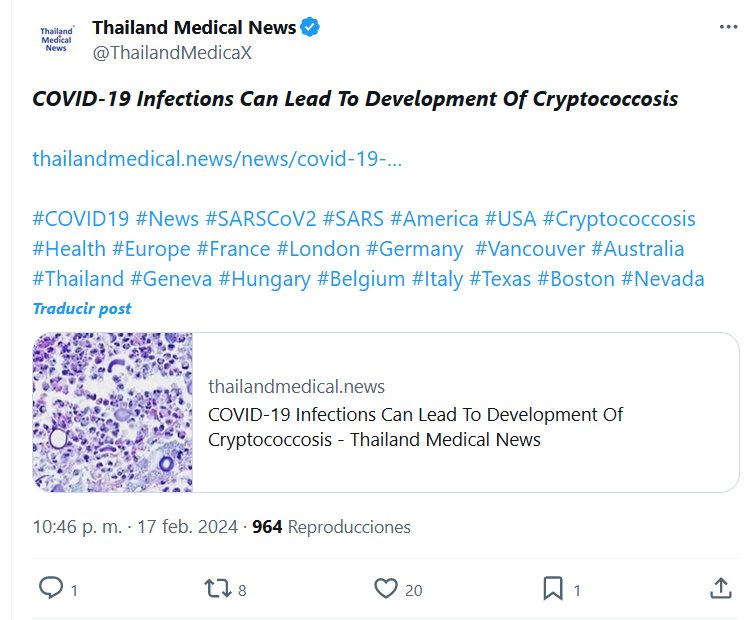The image size is (748, 620).
Task: Repost this tweet with the retweet icon
Action: click(x=215, y=588)
